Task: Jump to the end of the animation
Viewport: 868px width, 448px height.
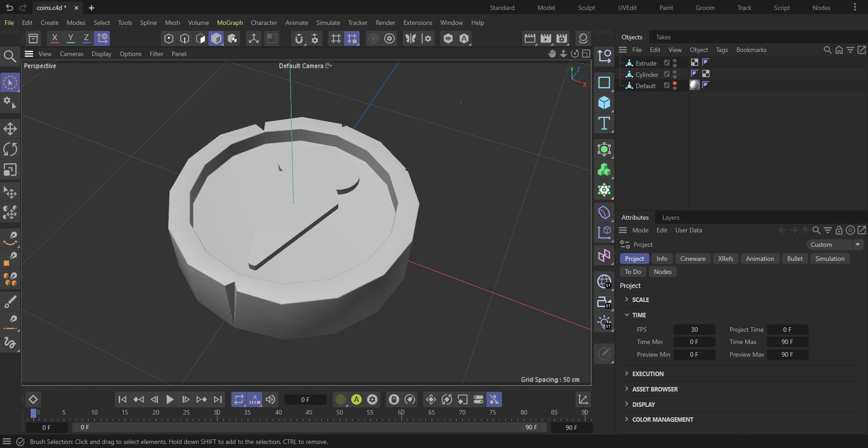Action: click(218, 399)
